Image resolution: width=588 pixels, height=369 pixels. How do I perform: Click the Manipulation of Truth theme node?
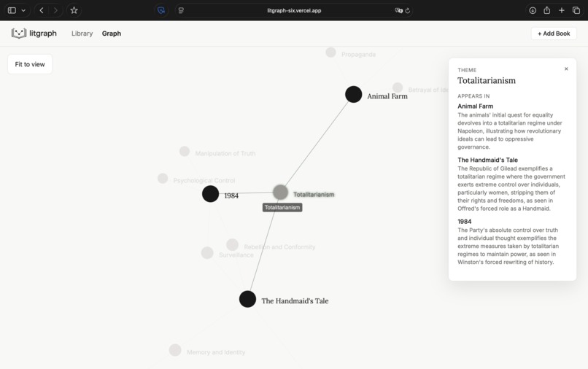(185, 152)
